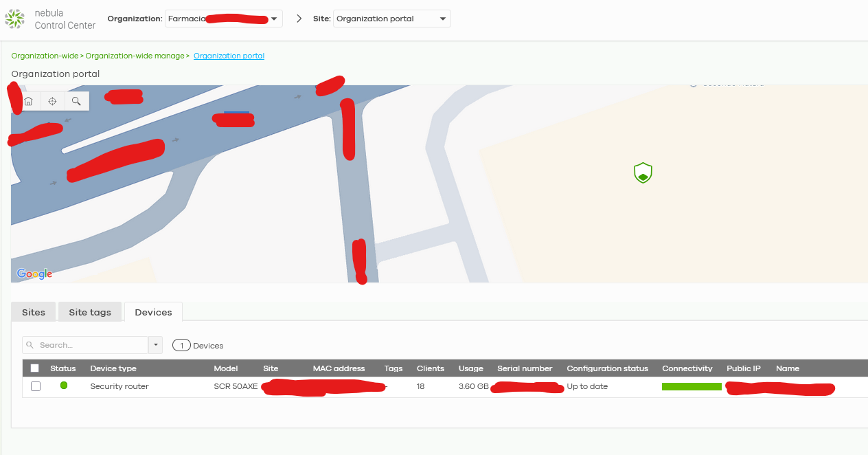This screenshot has height=455, width=868.
Task: Sort by the Name column header
Action: click(788, 368)
